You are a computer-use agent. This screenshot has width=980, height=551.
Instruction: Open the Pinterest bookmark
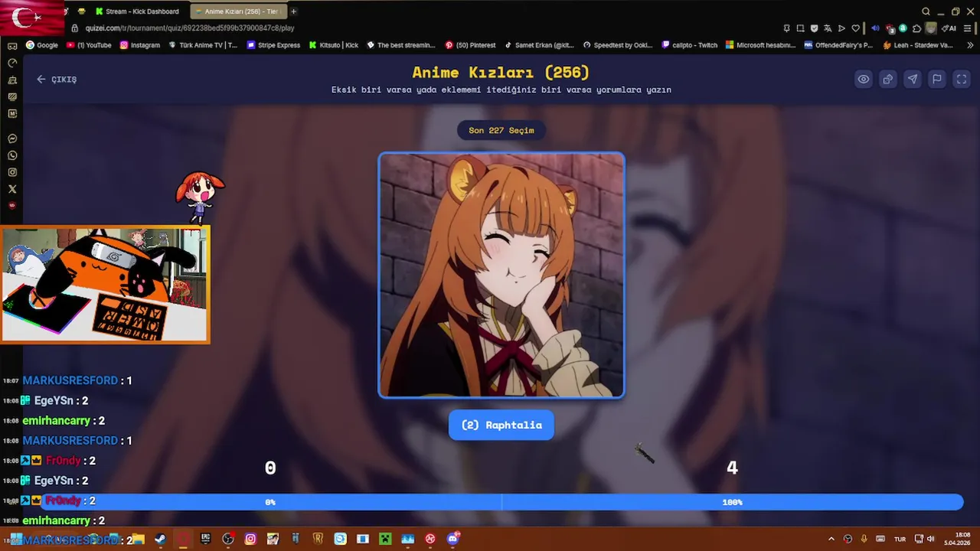click(470, 45)
